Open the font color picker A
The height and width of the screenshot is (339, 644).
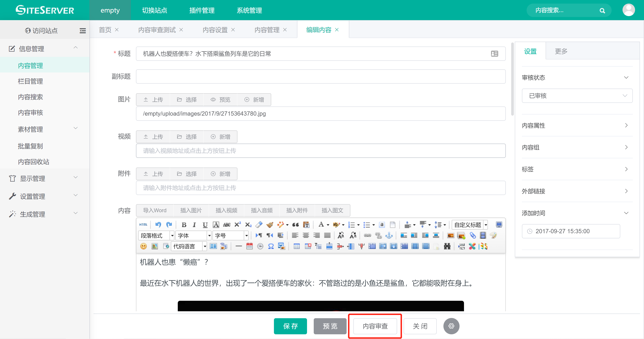[321, 225]
